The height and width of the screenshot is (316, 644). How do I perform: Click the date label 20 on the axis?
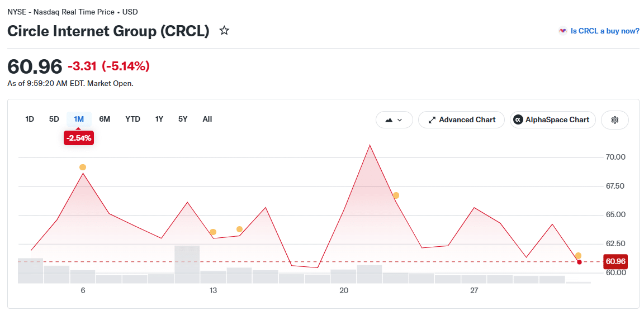[344, 290]
